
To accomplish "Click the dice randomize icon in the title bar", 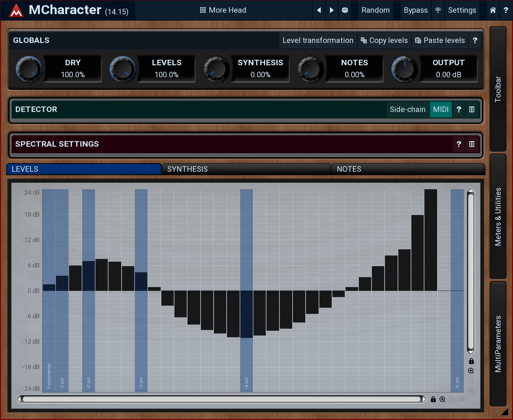I will coord(345,10).
